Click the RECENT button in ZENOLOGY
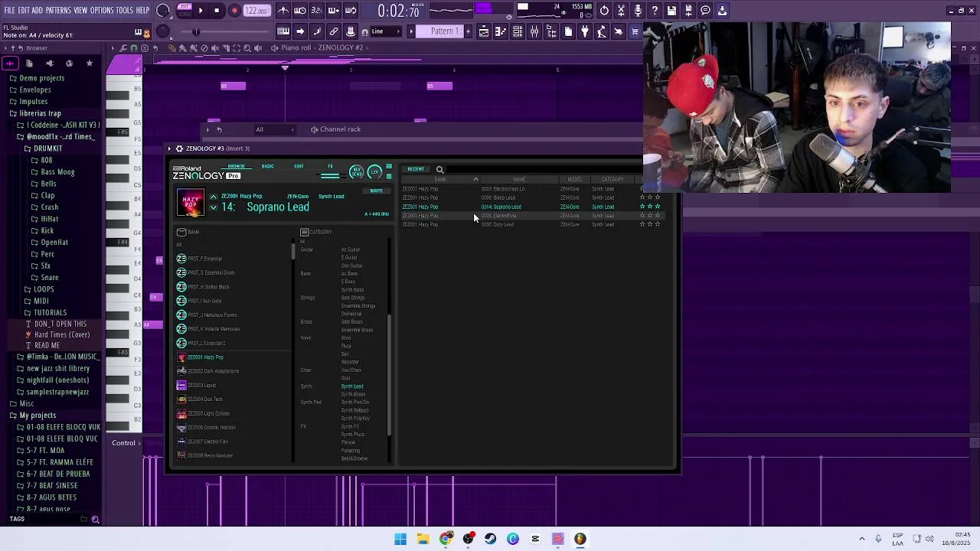The height and width of the screenshot is (551, 980). pos(416,169)
